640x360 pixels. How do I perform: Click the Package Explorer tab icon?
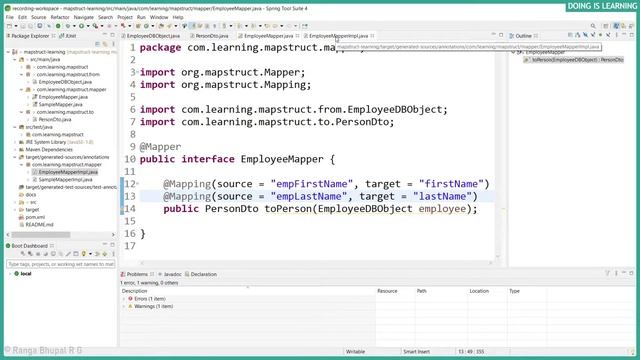click(x=8, y=36)
